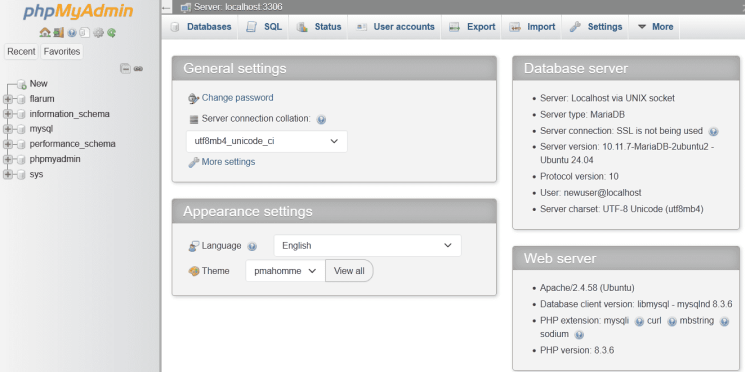Expand the information_schema database node
The height and width of the screenshot is (372, 745).
[8, 114]
